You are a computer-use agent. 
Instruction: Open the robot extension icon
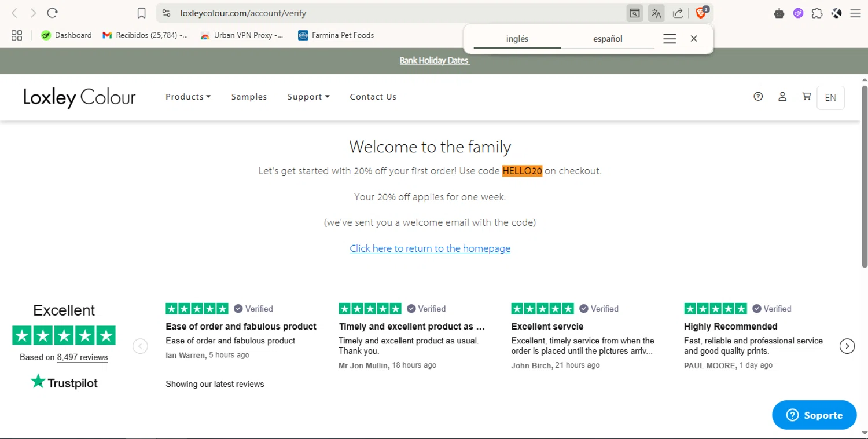[x=779, y=13]
